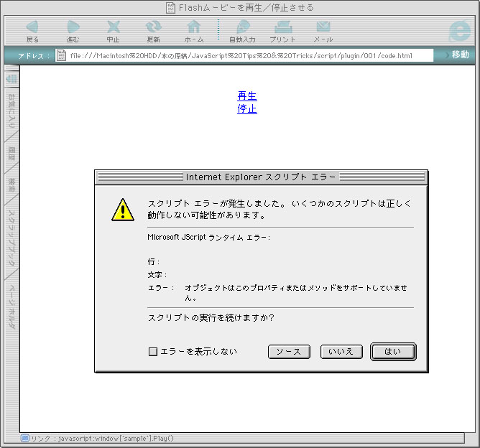Open the 検索 (Search) side tab

pyautogui.click(x=11, y=185)
